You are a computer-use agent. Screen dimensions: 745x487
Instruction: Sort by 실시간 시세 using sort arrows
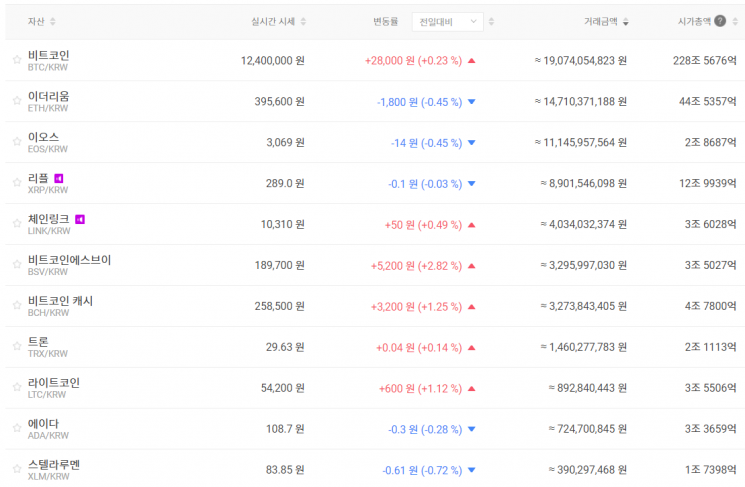click(x=303, y=21)
